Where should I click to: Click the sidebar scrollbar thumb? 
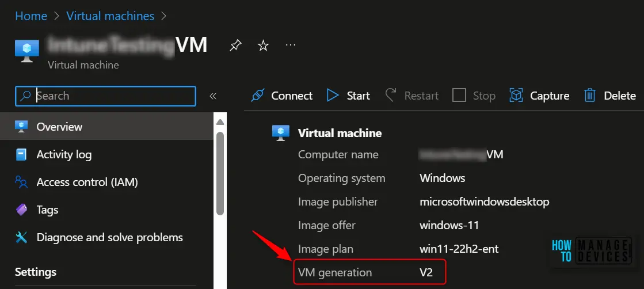pos(220,173)
